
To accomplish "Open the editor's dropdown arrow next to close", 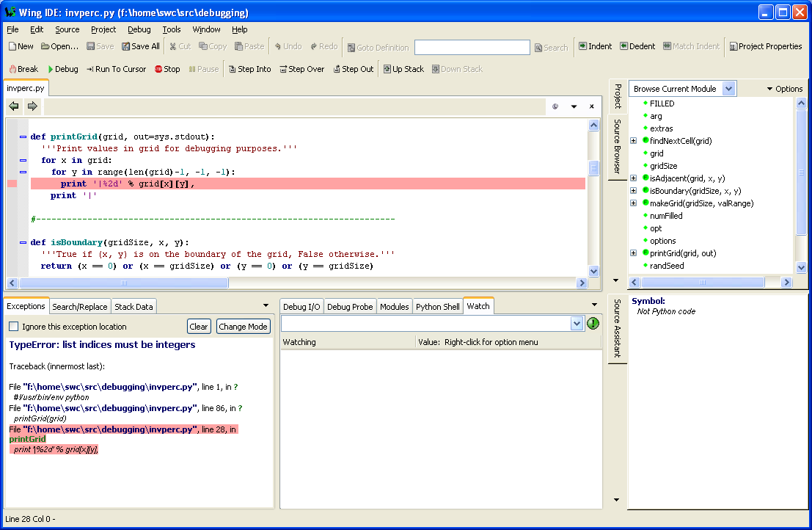I will coord(574,106).
